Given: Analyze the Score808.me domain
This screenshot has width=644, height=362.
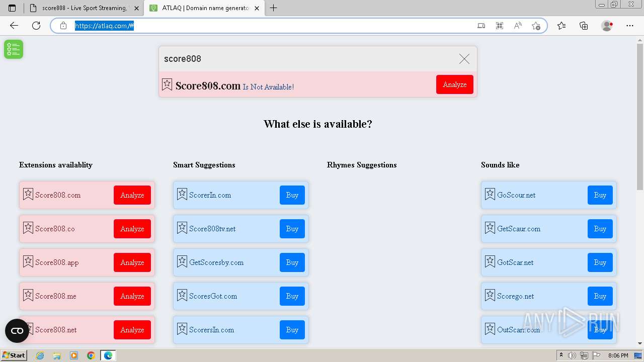Looking at the screenshot, I should [132, 296].
